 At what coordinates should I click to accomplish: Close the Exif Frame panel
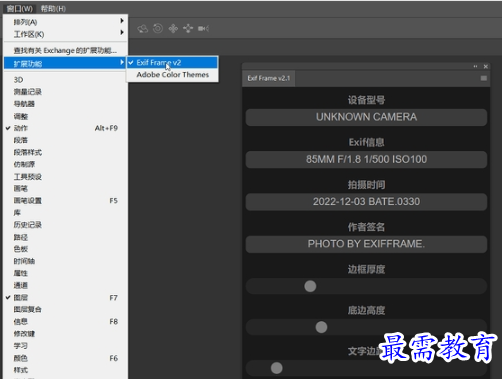point(486,66)
